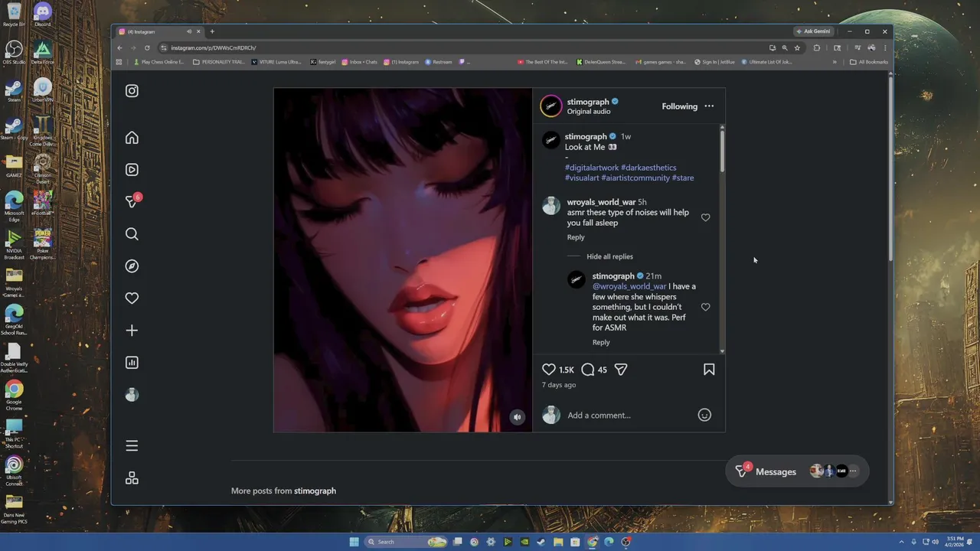Open the More hamburger menu in sidebar
This screenshot has height=551, width=980.
point(132,445)
